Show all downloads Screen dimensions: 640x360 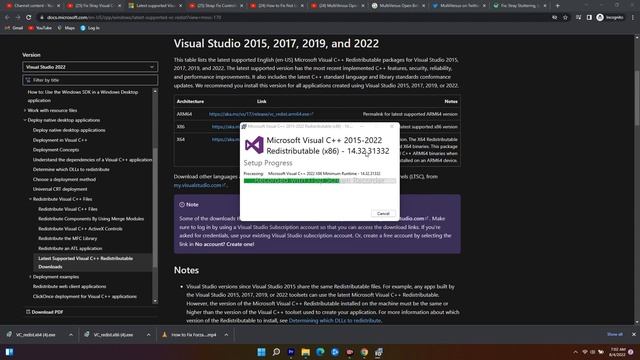click(x=615, y=334)
